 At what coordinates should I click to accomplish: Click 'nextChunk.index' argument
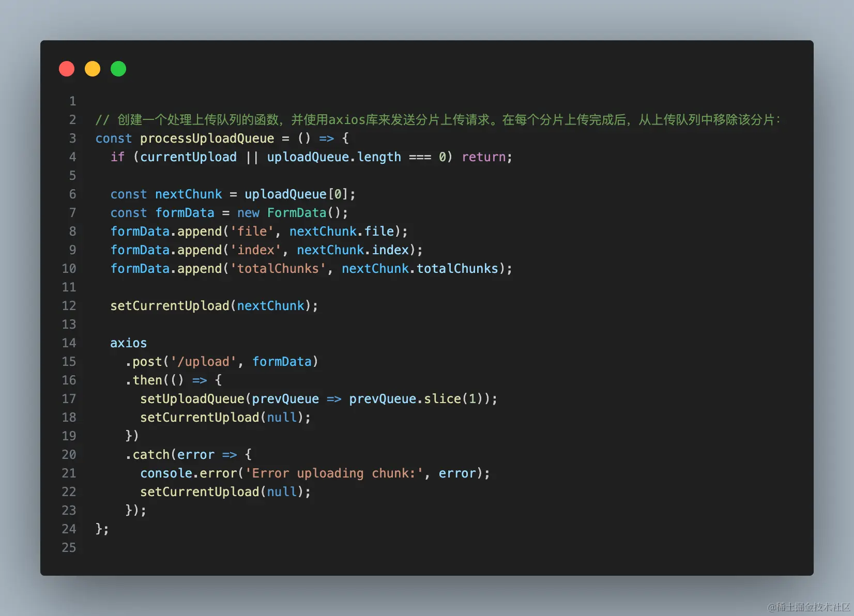point(353,250)
